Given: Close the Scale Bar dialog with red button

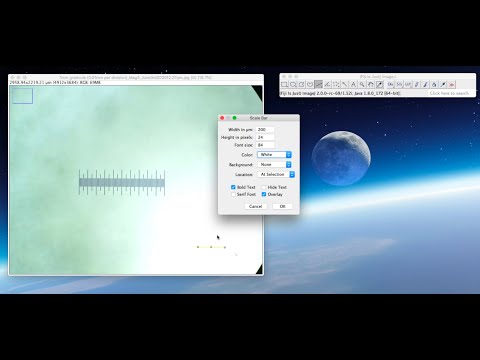Looking at the screenshot, I should [222, 118].
